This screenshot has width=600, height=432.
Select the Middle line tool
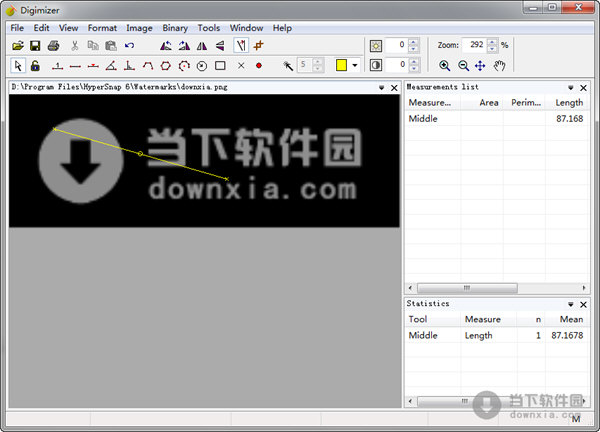click(93, 66)
